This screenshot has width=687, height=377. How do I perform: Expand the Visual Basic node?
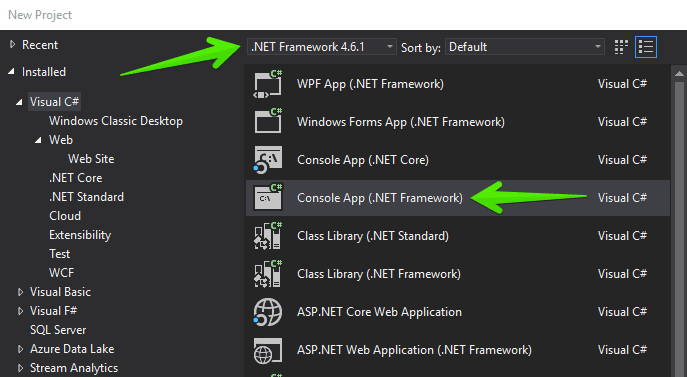click(x=20, y=292)
